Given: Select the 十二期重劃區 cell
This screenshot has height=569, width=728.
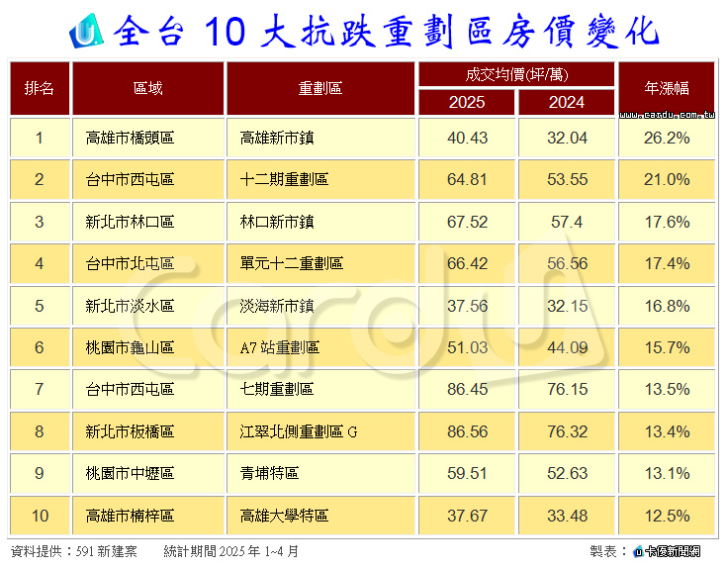Looking at the screenshot, I should click(x=320, y=179).
